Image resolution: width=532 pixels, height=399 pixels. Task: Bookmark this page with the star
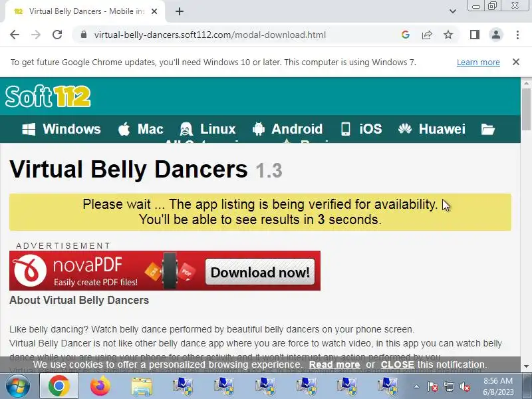pos(448,35)
